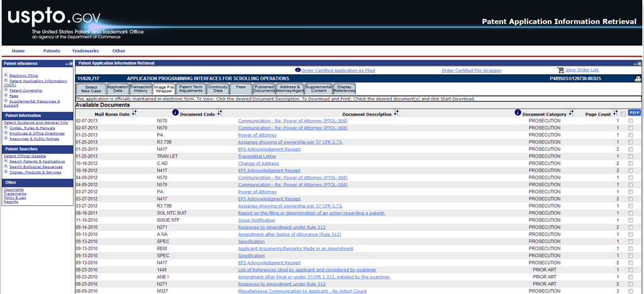Open the Change of Address document link
The image size is (644, 294).
[x=258, y=163]
